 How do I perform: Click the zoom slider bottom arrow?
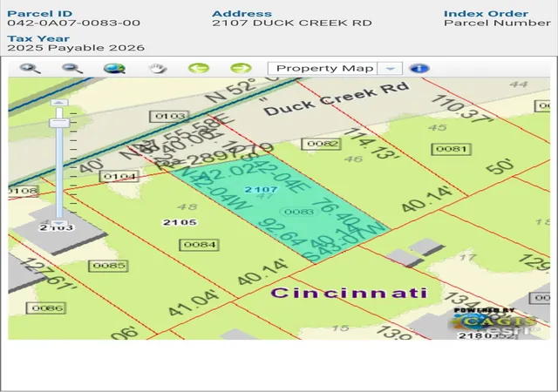pyautogui.click(x=59, y=222)
